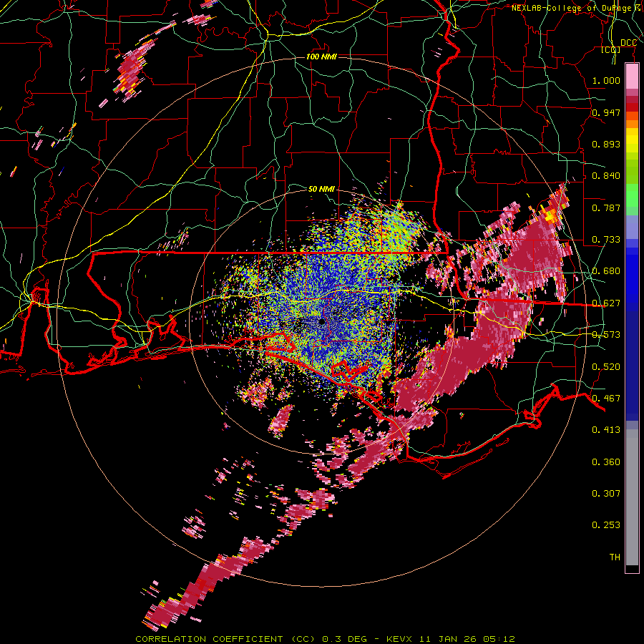This screenshot has height=644, width=644.
Task: Click the black radar site dot at the scan center
Action: click(322, 321)
